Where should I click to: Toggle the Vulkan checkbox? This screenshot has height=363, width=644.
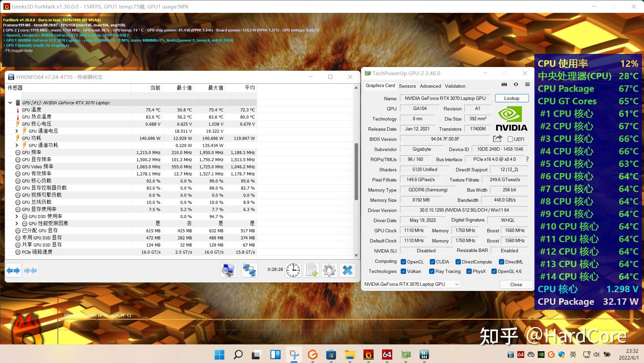403,271
